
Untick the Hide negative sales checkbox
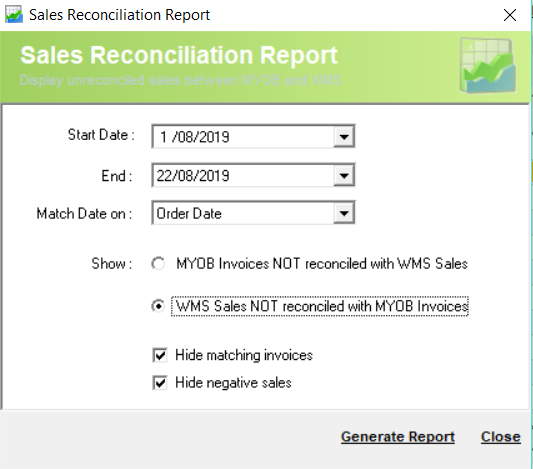click(x=160, y=383)
